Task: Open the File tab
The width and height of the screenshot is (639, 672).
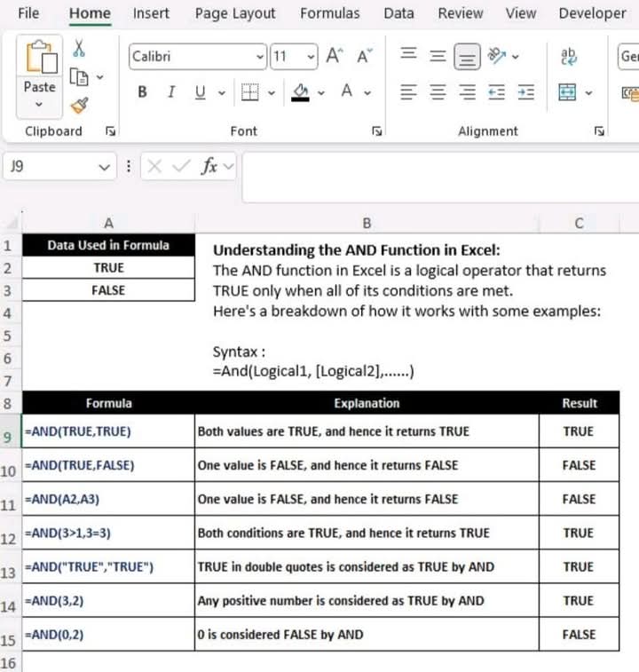Action: [28, 13]
